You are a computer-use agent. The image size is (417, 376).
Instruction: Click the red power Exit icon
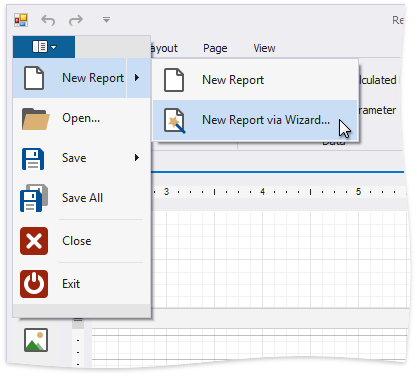pos(34,284)
